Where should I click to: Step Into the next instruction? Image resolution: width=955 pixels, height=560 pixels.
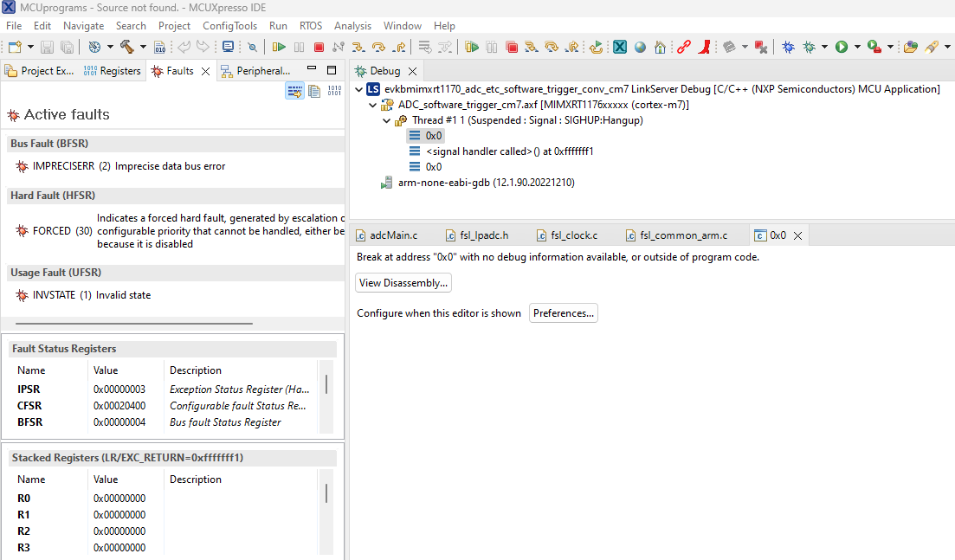[x=358, y=47]
